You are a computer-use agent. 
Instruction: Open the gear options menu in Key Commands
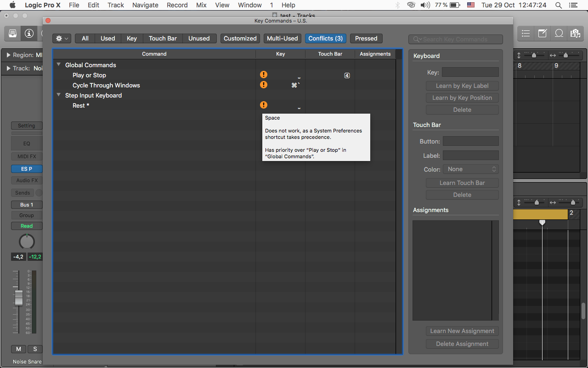click(x=62, y=39)
